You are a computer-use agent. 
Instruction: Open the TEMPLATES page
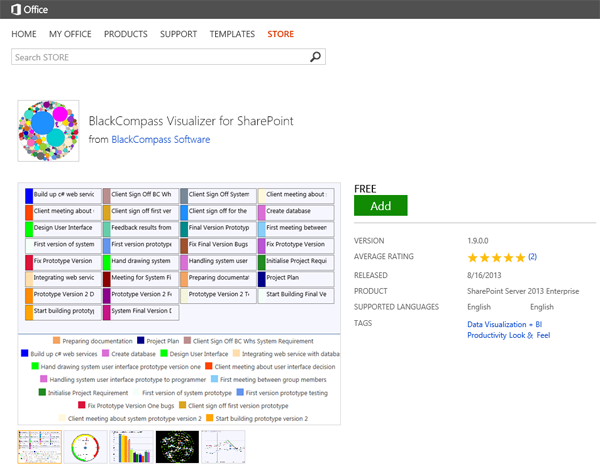pyautogui.click(x=232, y=34)
